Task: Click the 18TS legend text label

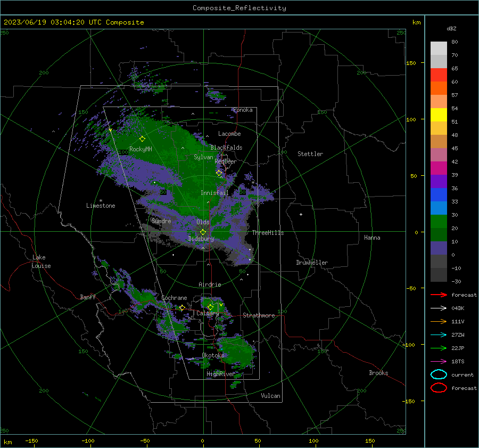Action: 458,362
